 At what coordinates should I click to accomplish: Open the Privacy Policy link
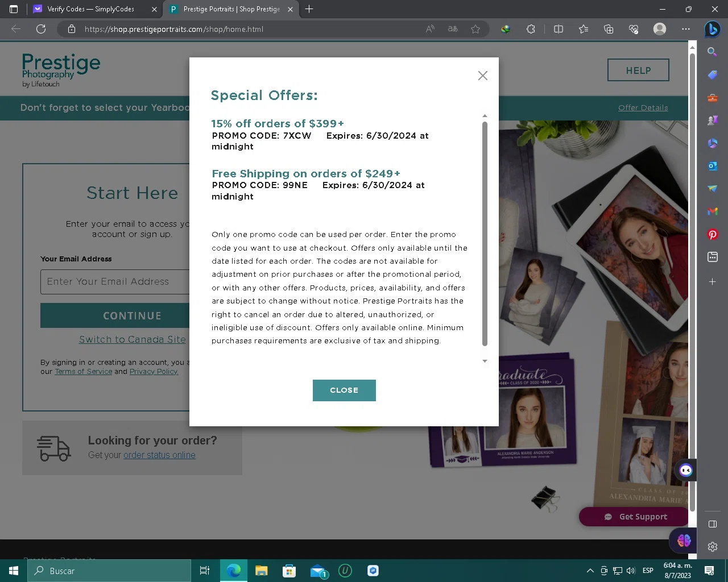click(154, 372)
